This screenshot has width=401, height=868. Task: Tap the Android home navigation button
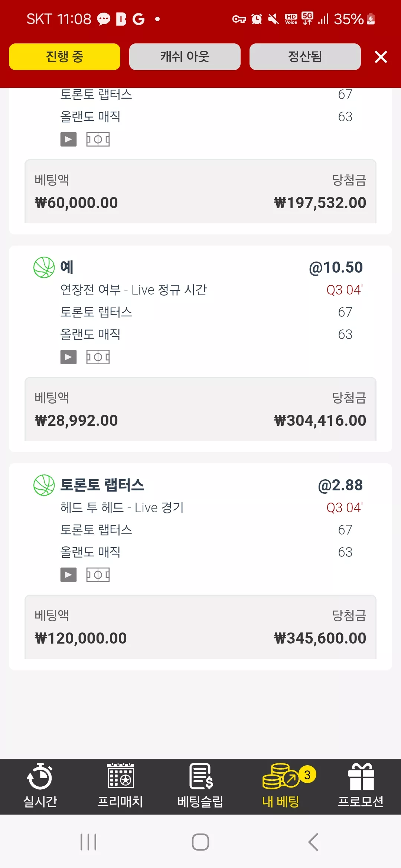[x=200, y=842]
